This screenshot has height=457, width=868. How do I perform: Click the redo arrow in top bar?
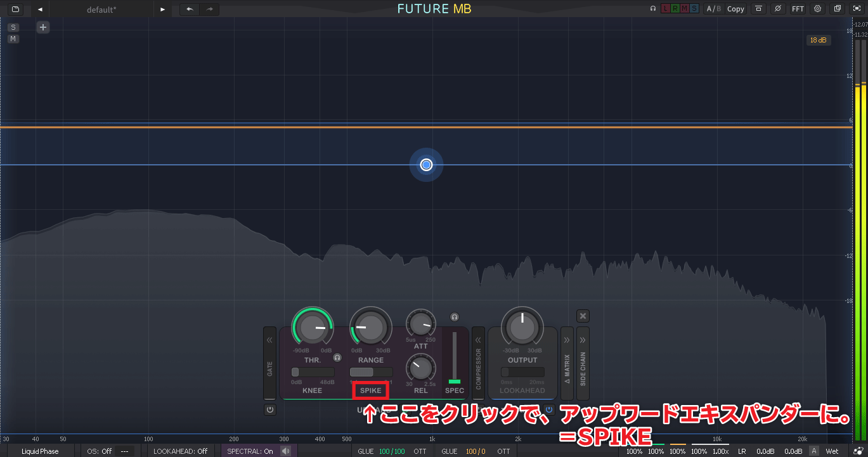pyautogui.click(x=209, y=9)
